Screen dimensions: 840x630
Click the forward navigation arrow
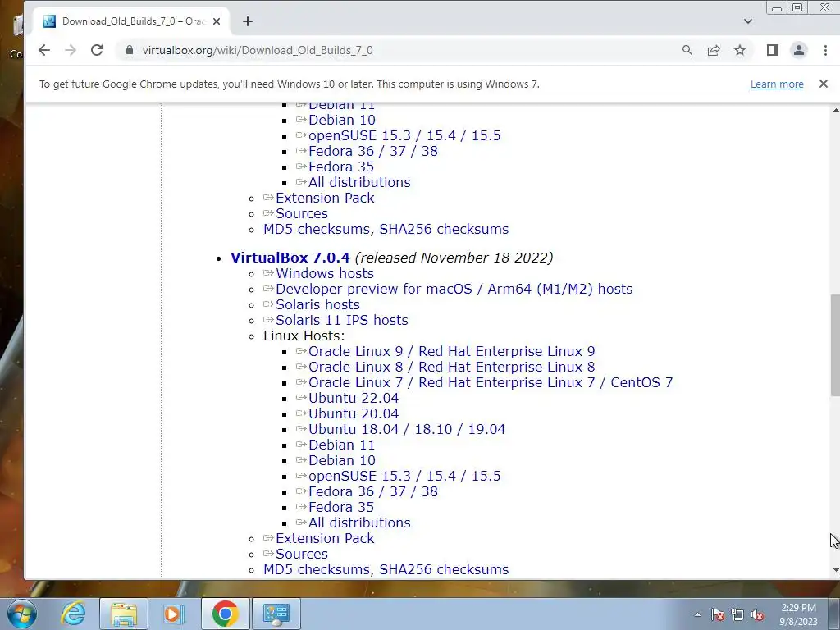pyautogui.click(x=71, y=50)
